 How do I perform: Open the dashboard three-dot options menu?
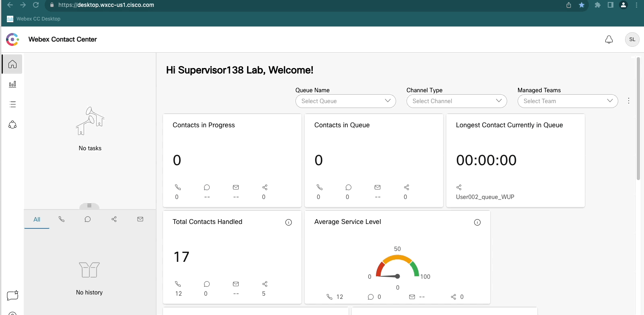pyautogui.click(x=629, y=101)
